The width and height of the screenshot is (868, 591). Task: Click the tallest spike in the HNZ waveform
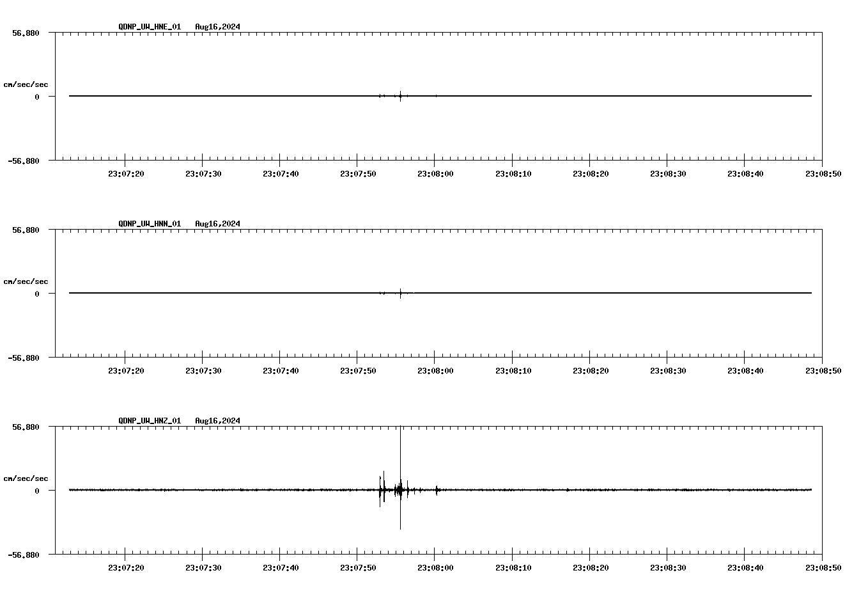pos(400,478)
